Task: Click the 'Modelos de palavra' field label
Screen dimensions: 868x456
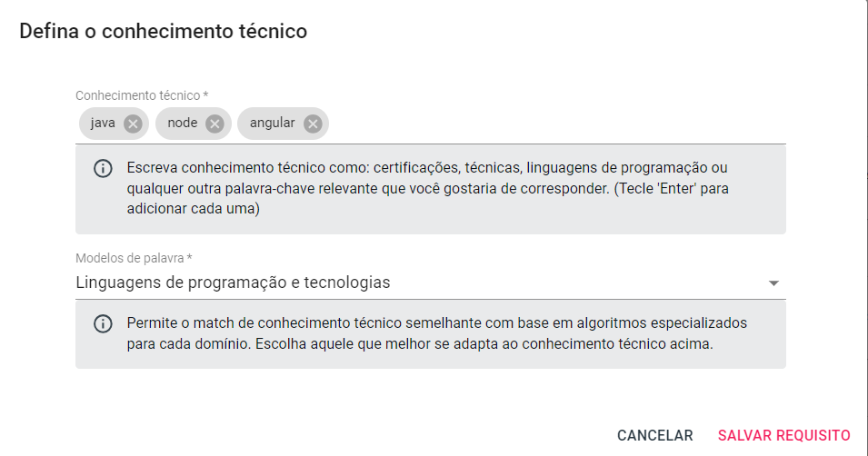Action: click(x=137, y=258)
